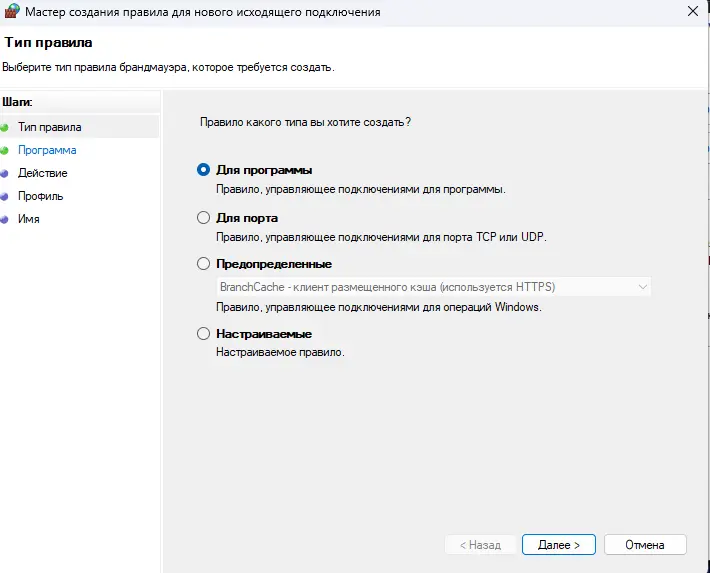Click the green bullet beside Программа step
The width and height of the screenshot is (710, 573).
tap(4, 150)
